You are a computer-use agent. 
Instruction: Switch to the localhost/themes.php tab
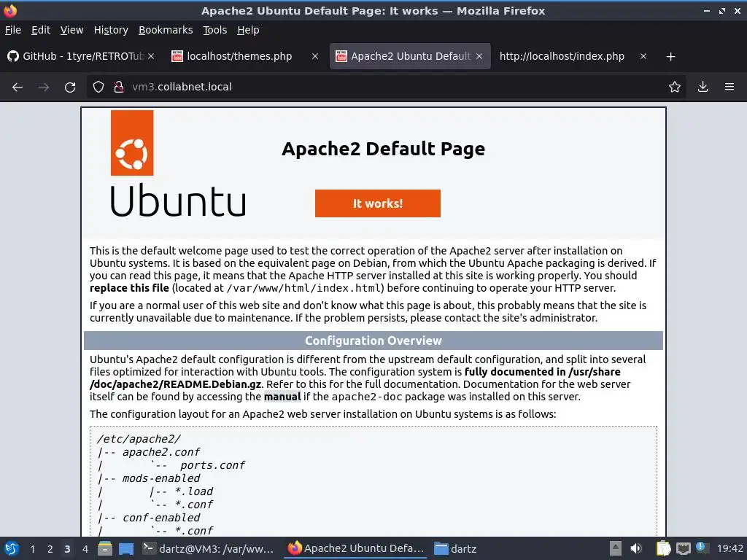[239, 56]
